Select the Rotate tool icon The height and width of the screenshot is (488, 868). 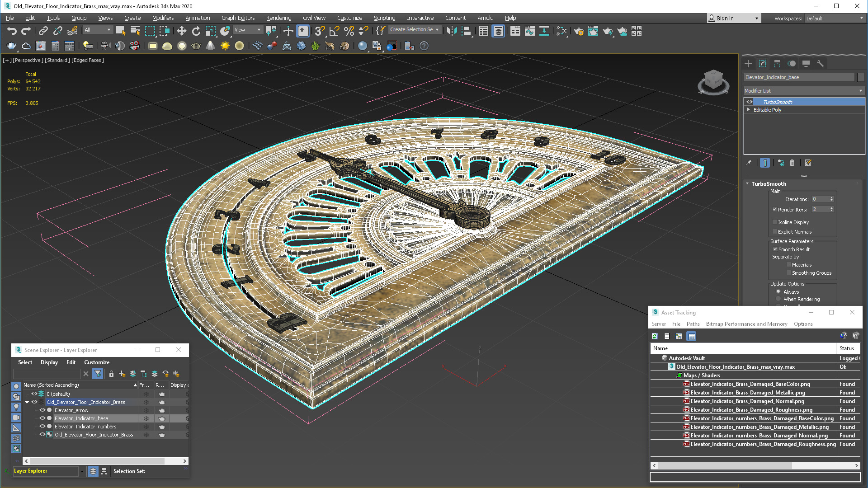pos(196,31)
